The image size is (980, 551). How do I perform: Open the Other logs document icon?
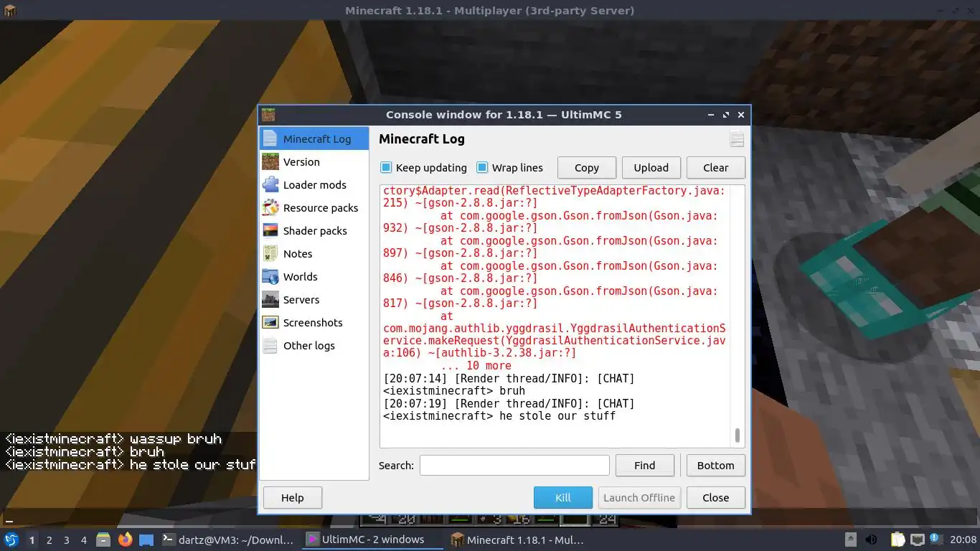click(270, 345)
